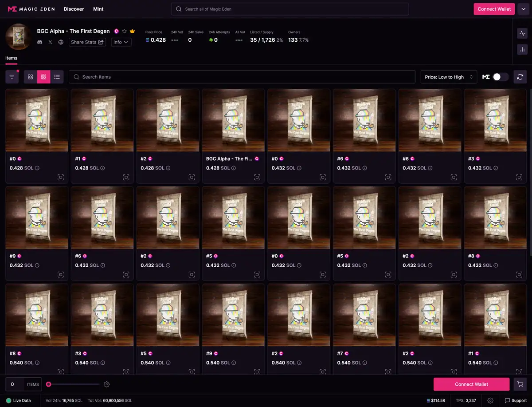Open the Discover menu

point(74,9)
